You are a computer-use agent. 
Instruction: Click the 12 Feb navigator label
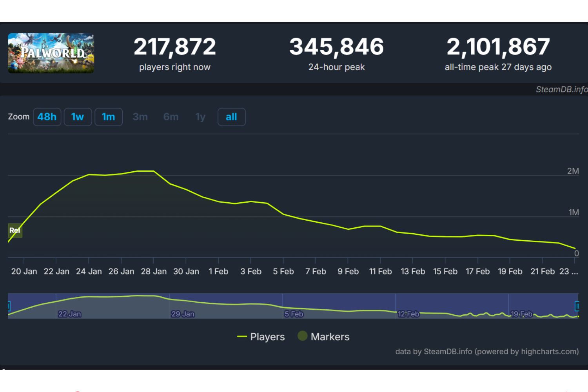408,314
